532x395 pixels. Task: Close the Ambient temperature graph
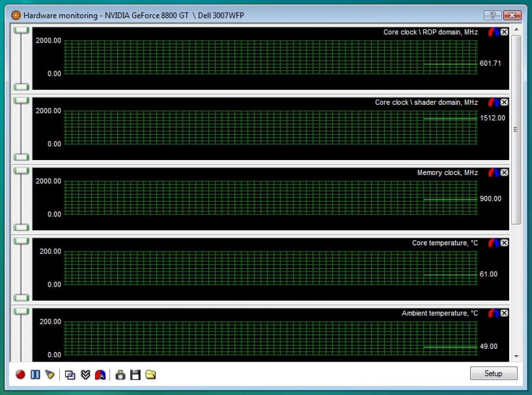[x=504, y=313]
